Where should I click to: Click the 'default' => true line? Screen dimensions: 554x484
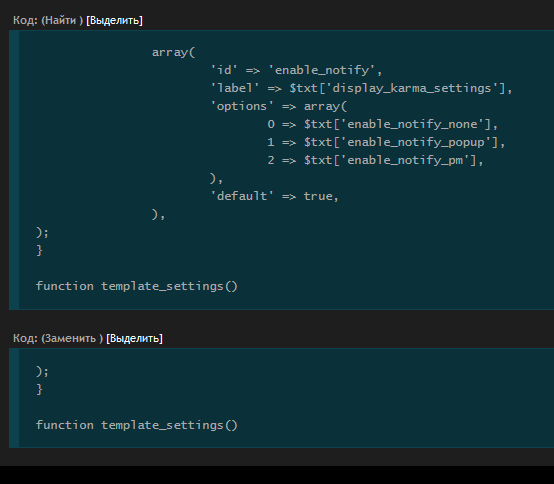coord(275,196)
